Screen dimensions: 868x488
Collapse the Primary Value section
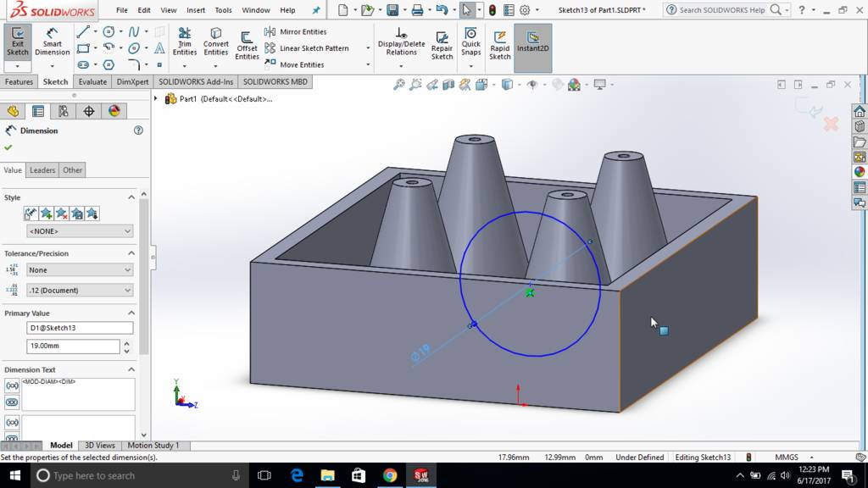click(131, 313)
